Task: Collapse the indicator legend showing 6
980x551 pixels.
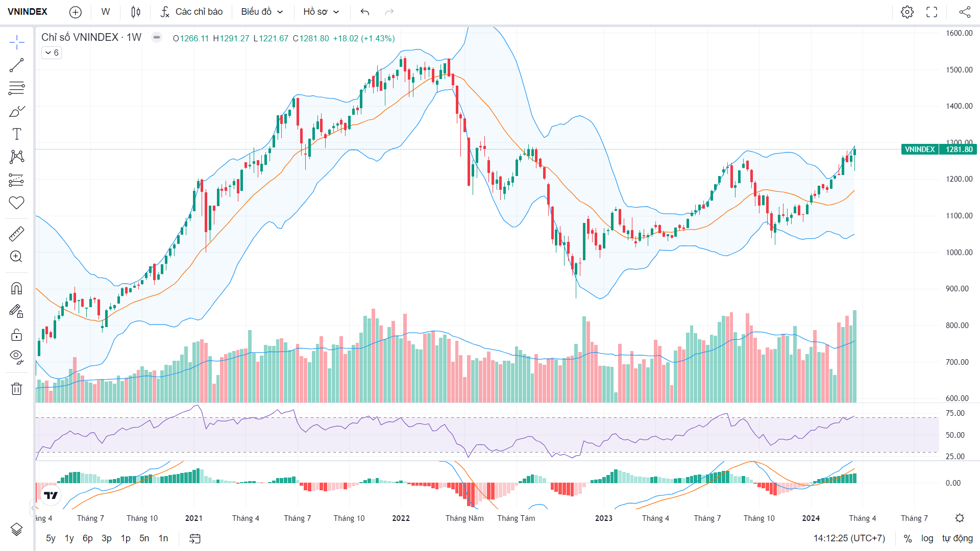Action: 52,53
